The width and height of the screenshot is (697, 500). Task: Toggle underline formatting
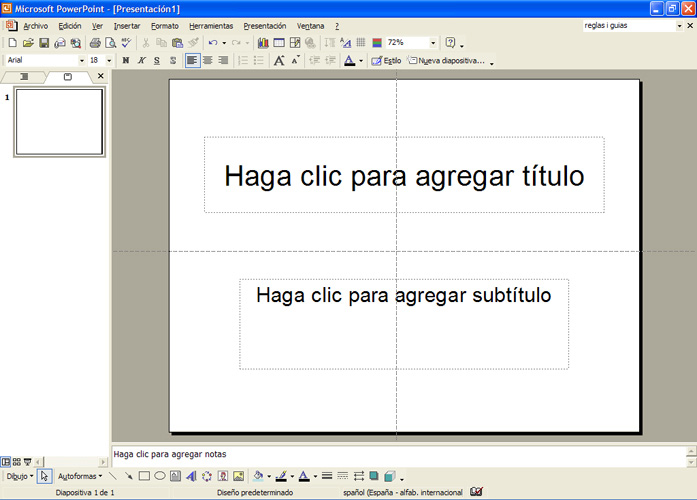click(x=157, y=60)
